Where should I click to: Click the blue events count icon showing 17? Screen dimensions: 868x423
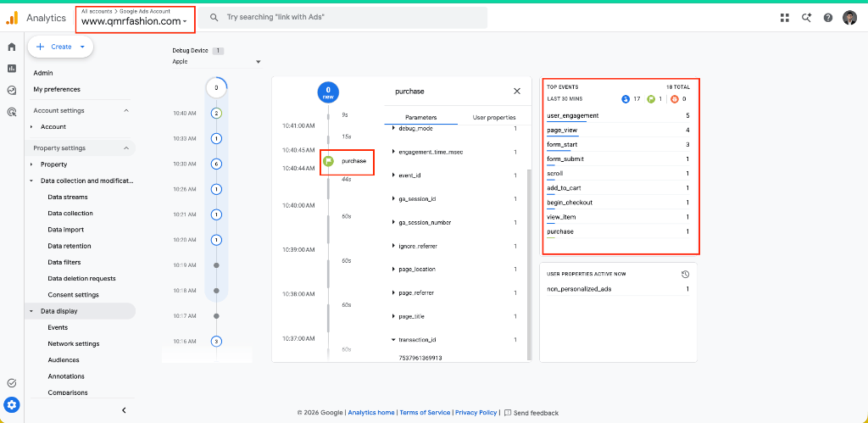click(x=626, y=100)
